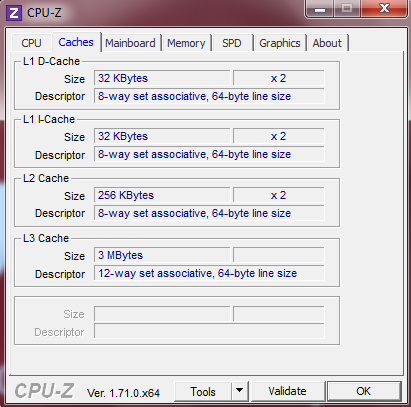This screenshot has width=411, height=407.
Task: Select the L1 D-Cache descriptor text field
Action: click(209, 96)
